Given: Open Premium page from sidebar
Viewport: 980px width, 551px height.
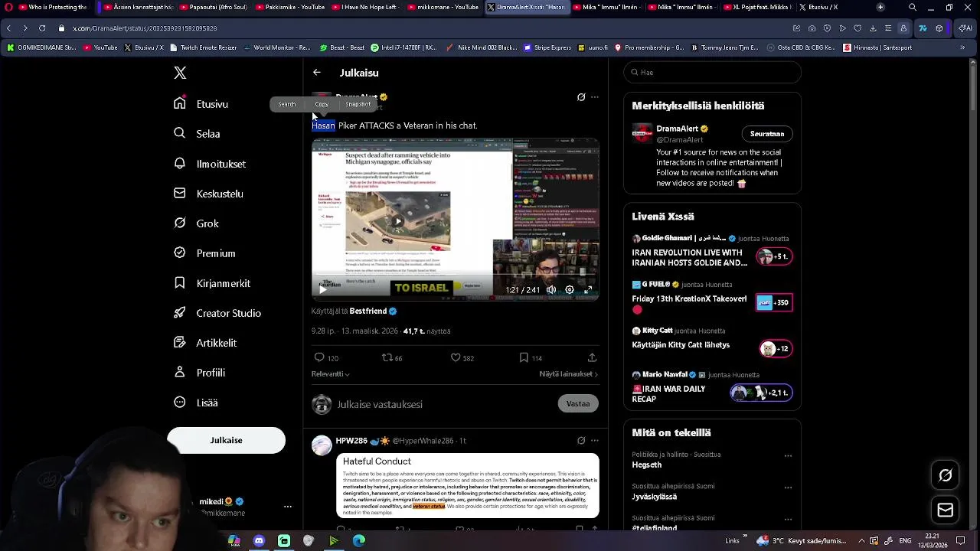Looking at the screenshot, I should (x=204, y=253).
